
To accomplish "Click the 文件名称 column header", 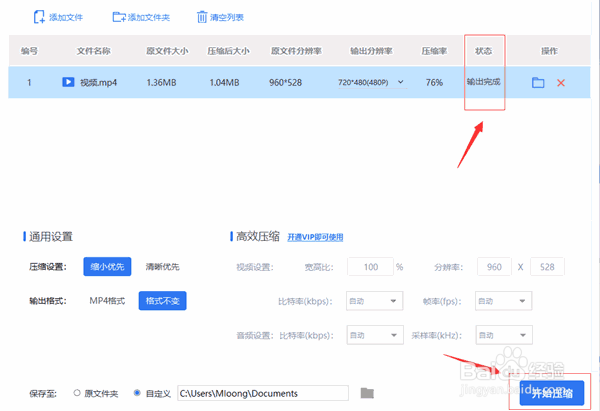I will coord(93,51).
